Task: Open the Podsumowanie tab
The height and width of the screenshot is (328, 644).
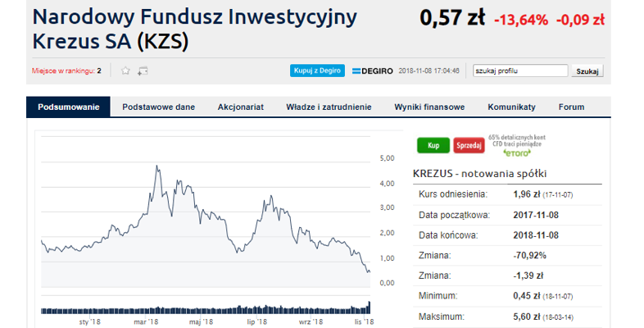Action: point(69,107)
